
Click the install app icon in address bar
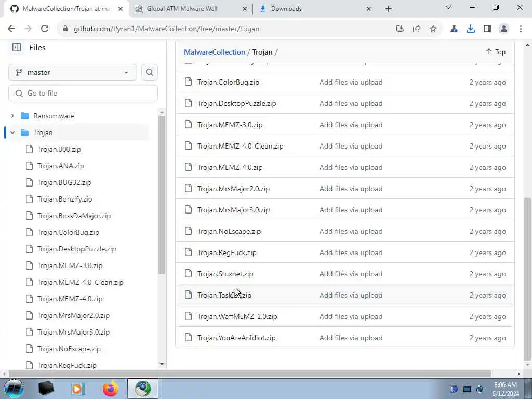pos(400,29)
